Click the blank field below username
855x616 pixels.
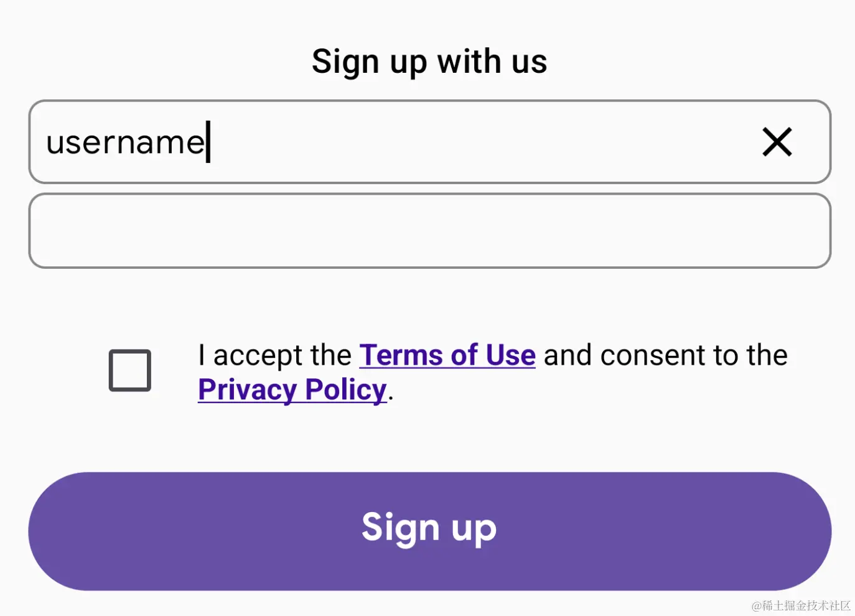[429, 231]
